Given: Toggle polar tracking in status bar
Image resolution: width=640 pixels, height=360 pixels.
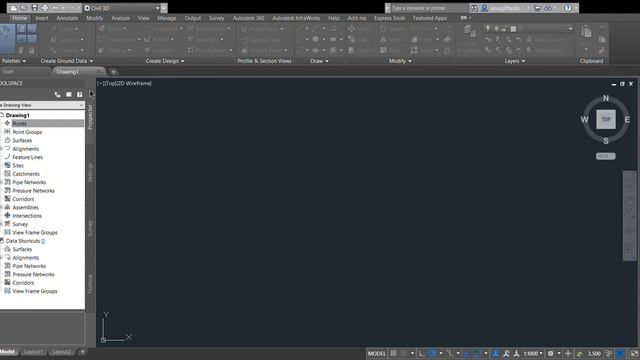Looking at the screenshot, I should pos(433,353).
